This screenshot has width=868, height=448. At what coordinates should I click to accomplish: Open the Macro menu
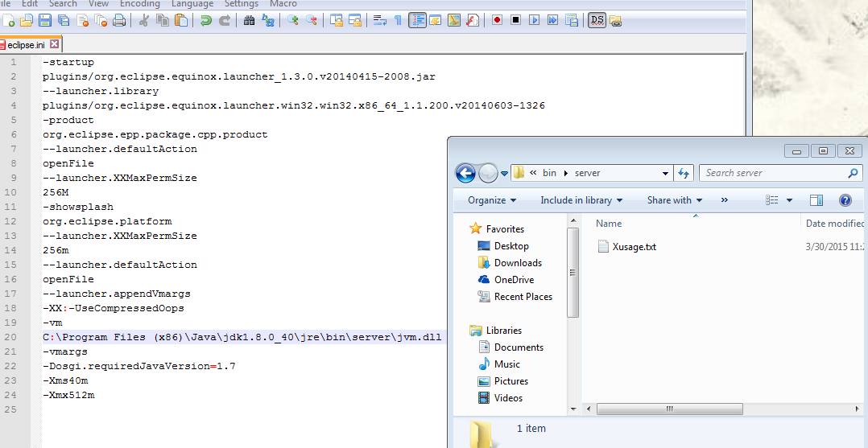click(x=283, y=4)
